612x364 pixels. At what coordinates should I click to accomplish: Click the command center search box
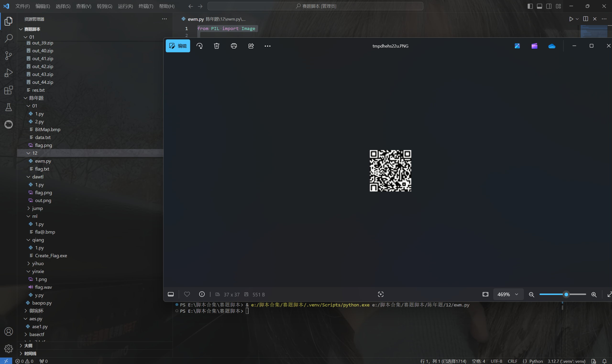click(x=315, y=6)
